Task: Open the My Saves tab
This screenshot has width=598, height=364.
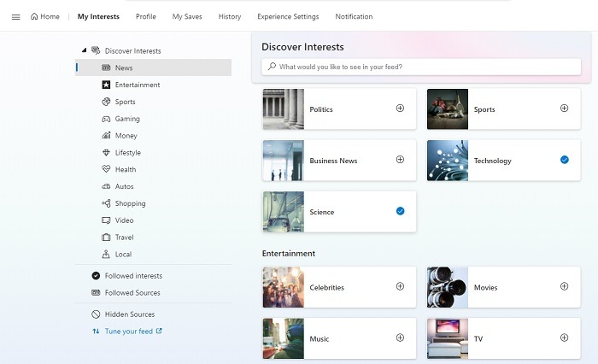Action: pos(187,16)
